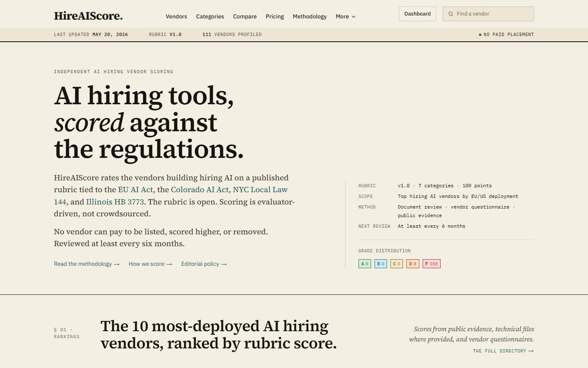
Task: Click the orange grade D badge
Action: click(x=413, y=264)
